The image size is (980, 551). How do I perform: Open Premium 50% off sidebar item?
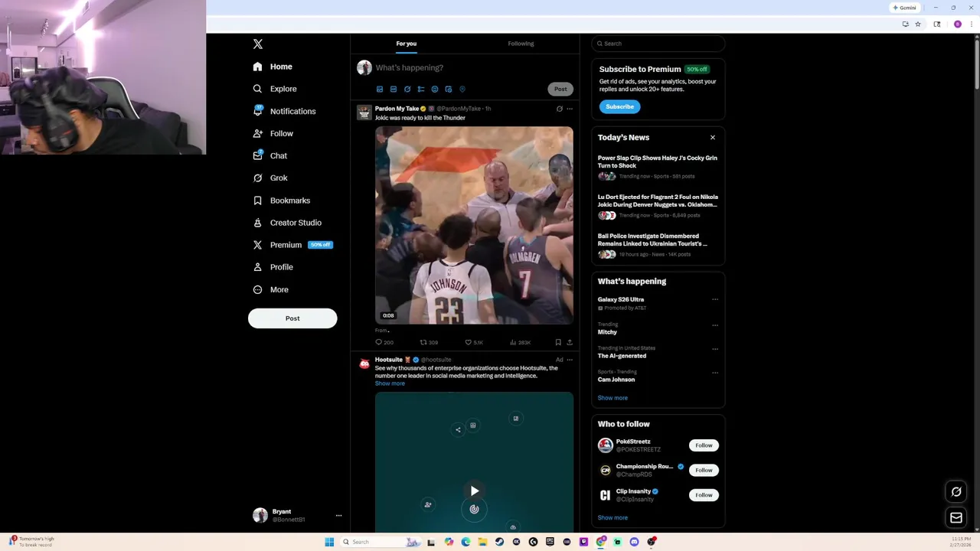(x=293, y=245)
